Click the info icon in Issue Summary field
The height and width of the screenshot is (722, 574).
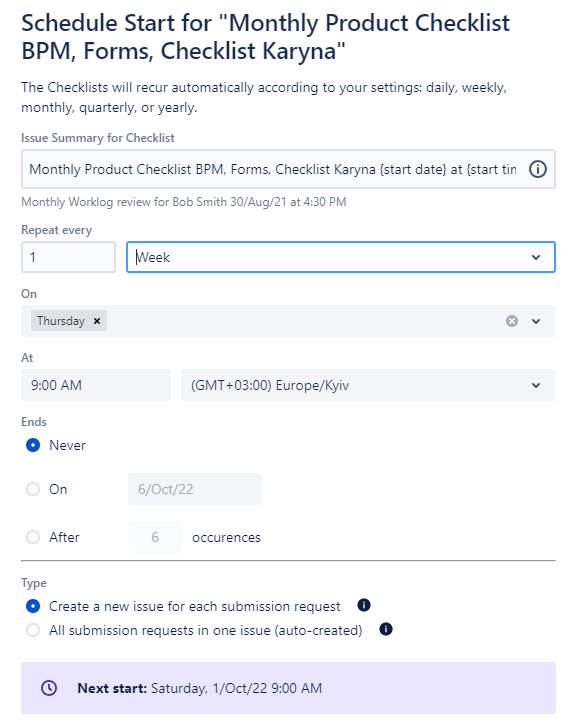(537, 169)
